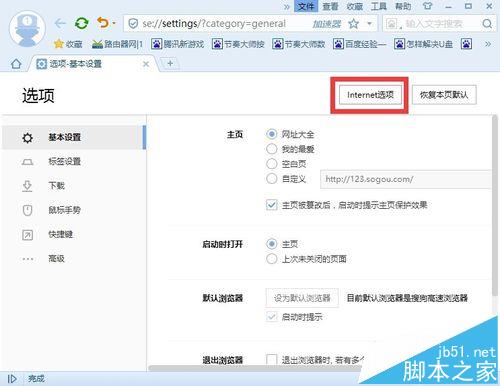The width and height of the screenshot is (500, 386).
Task: Open the 节奏大师数 bookmark
Action: [x=299, y=44]
